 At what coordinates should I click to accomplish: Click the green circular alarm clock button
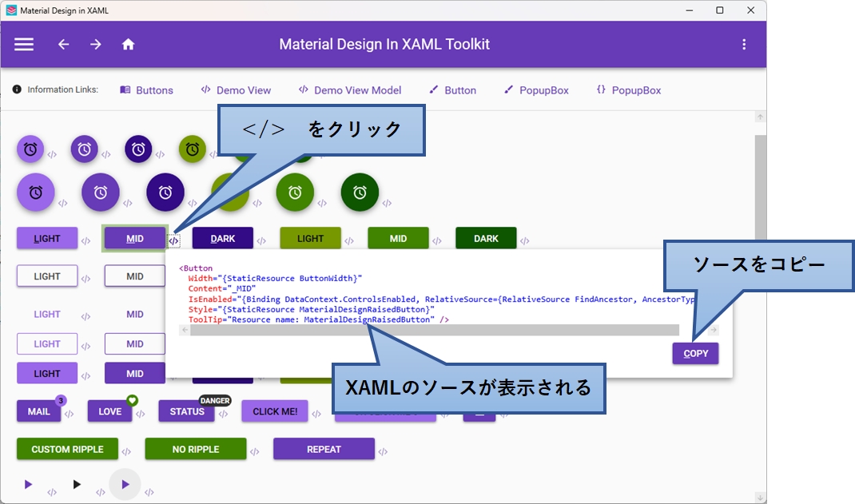[295, 192]
